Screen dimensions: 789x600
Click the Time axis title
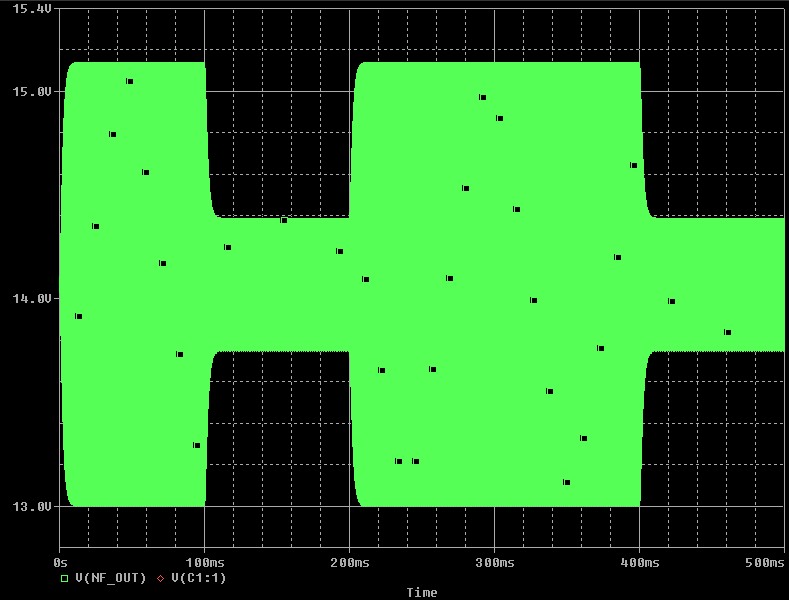(422, 592)
